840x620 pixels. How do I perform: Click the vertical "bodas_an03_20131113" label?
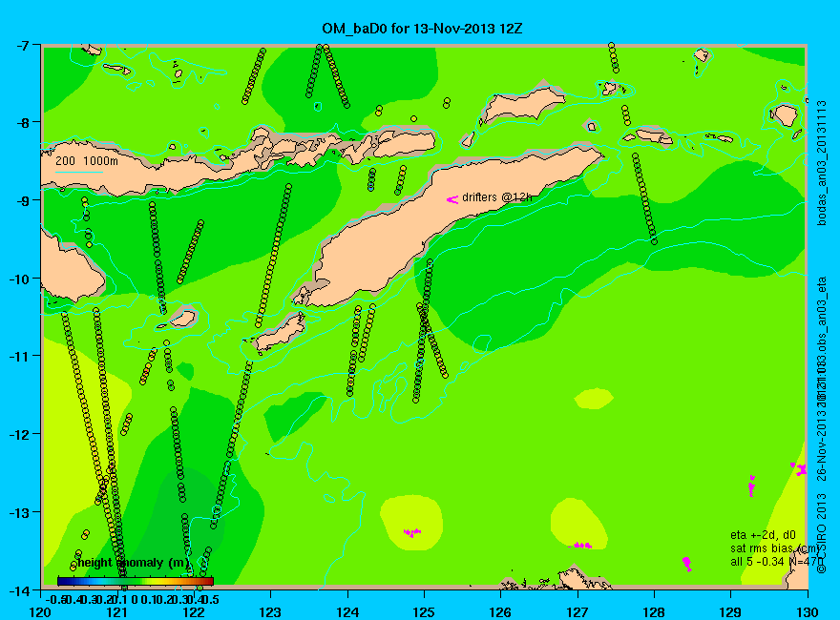coord(822,163)
